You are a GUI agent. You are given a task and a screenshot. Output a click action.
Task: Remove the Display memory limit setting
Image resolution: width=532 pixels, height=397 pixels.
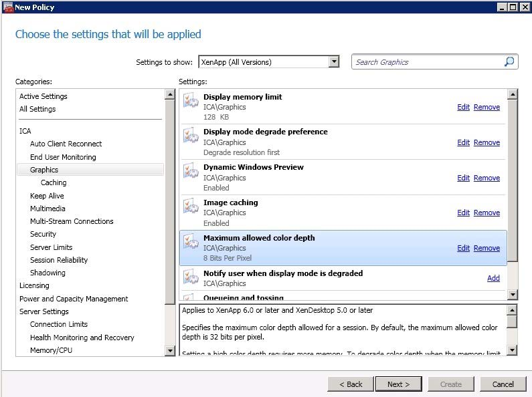[486, 107]
